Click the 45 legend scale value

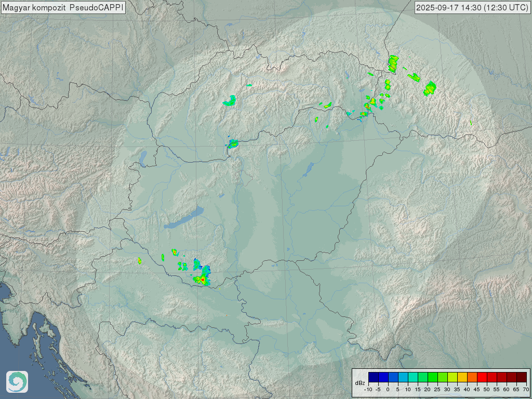tap(477, 390)
